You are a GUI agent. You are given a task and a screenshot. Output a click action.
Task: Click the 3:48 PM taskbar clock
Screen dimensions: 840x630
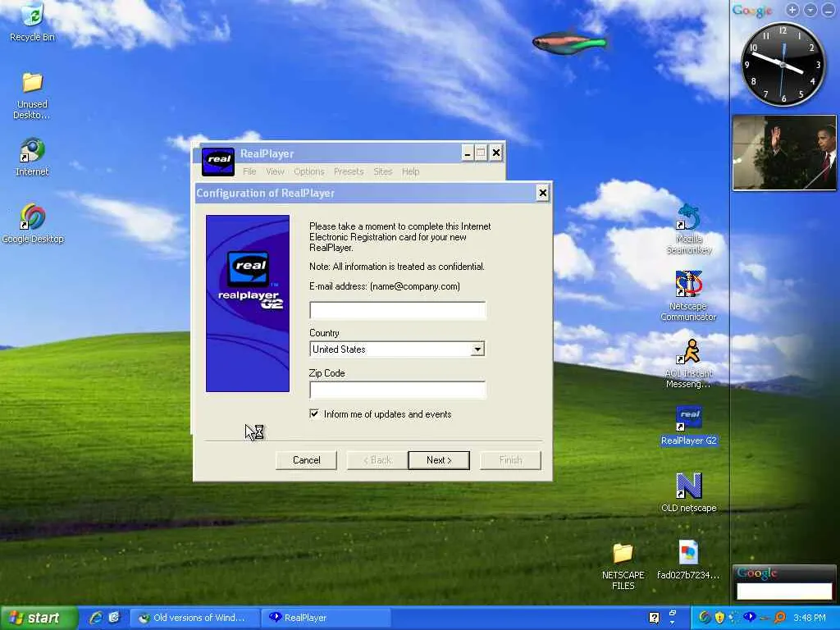pyautogui.click(x=810, y=618)
